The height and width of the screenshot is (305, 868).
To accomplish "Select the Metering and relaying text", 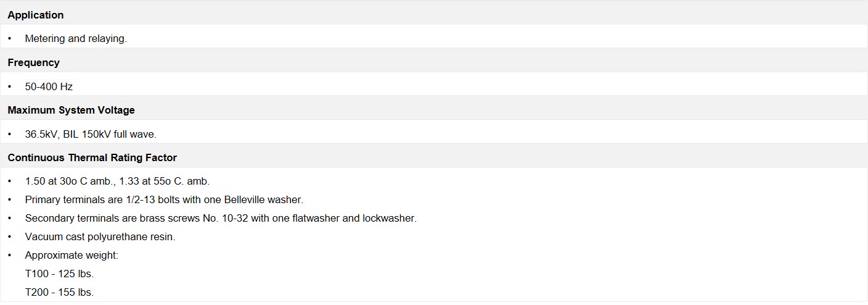I will pos(76,38).
